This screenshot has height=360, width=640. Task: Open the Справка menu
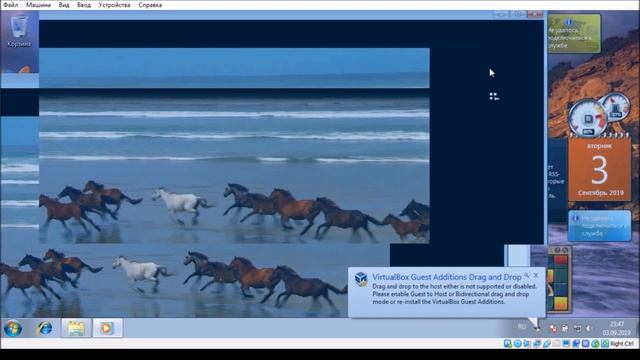[x=150, y=5]
